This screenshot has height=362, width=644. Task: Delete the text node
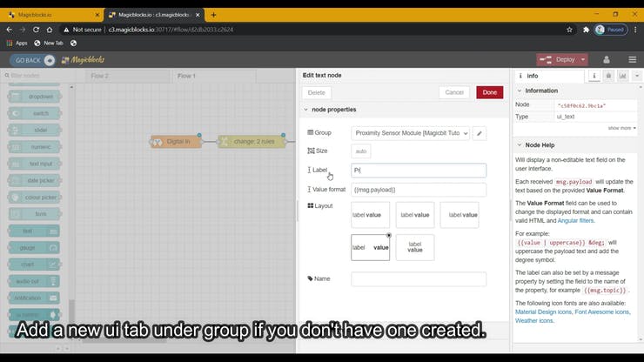point(316,92)
